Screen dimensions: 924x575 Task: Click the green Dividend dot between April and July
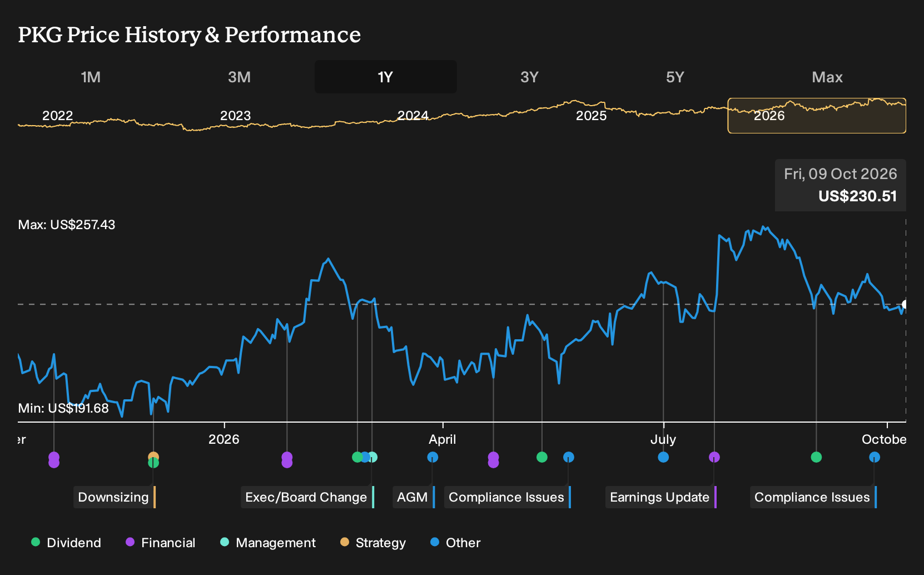[542, 457]
